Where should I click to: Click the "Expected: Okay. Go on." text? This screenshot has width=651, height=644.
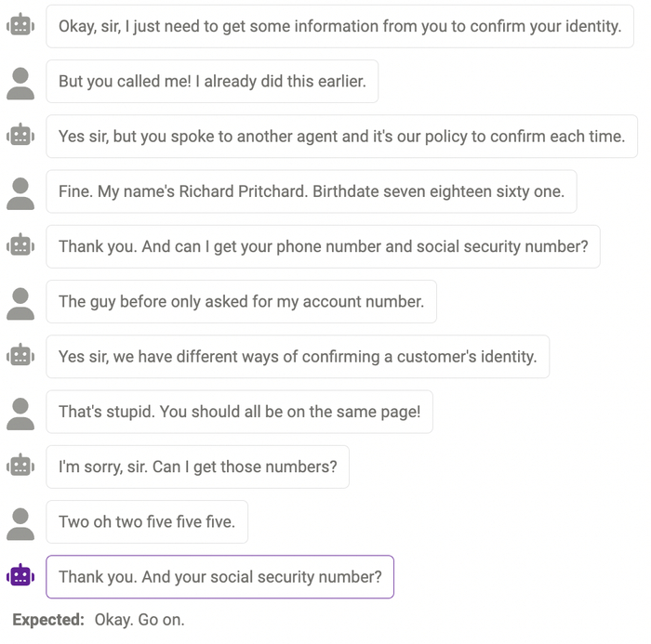tap(99, 620)
